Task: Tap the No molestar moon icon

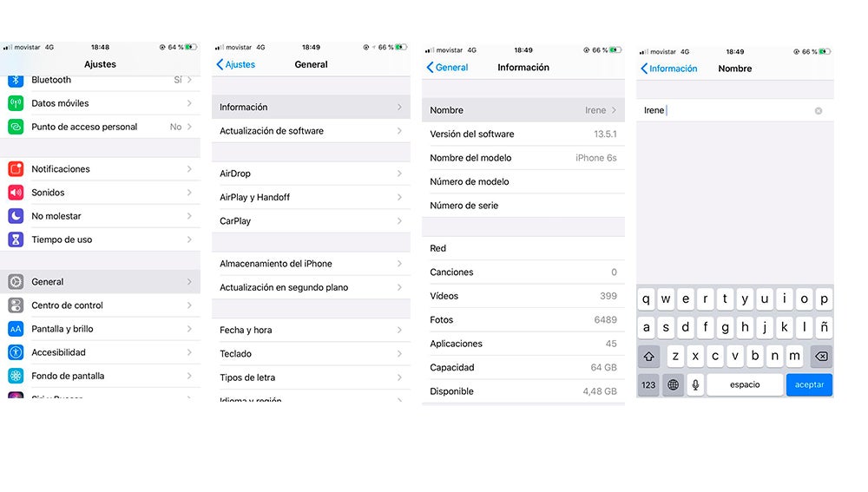Action: click(x=16, y=216)
